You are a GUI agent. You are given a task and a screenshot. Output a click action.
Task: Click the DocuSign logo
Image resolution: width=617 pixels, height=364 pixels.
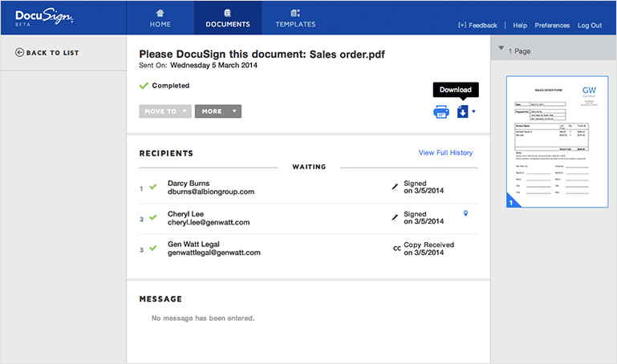click(x=44, y=17)
